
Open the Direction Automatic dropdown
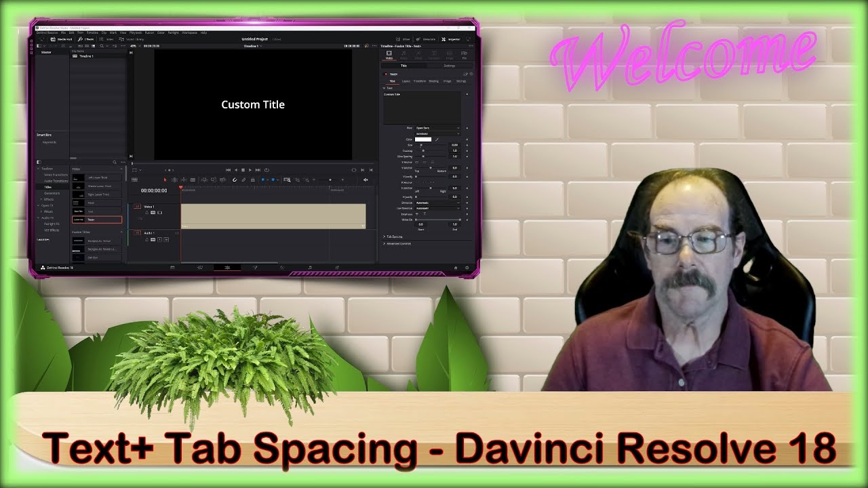(x=437, y=203)
